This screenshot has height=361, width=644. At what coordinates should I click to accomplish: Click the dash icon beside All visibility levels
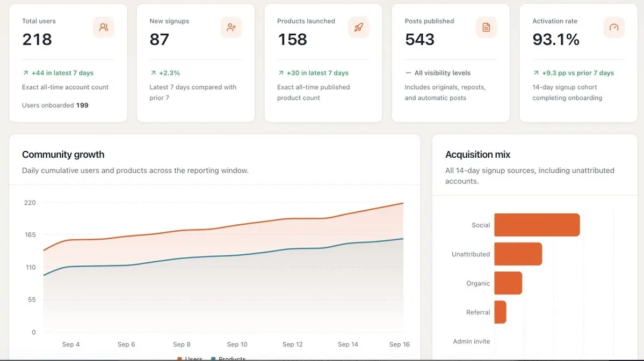click(x=408, y=72)
